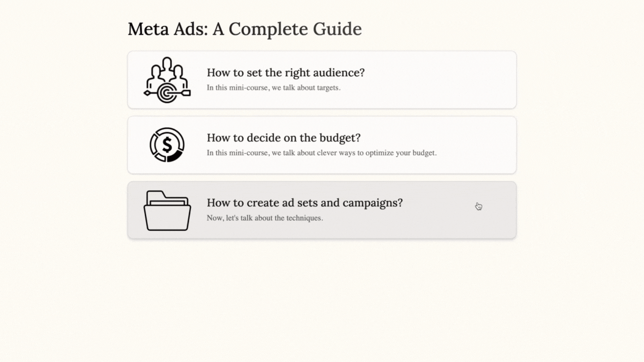Click the folder icon for ad sets

[x=167, y=210]
